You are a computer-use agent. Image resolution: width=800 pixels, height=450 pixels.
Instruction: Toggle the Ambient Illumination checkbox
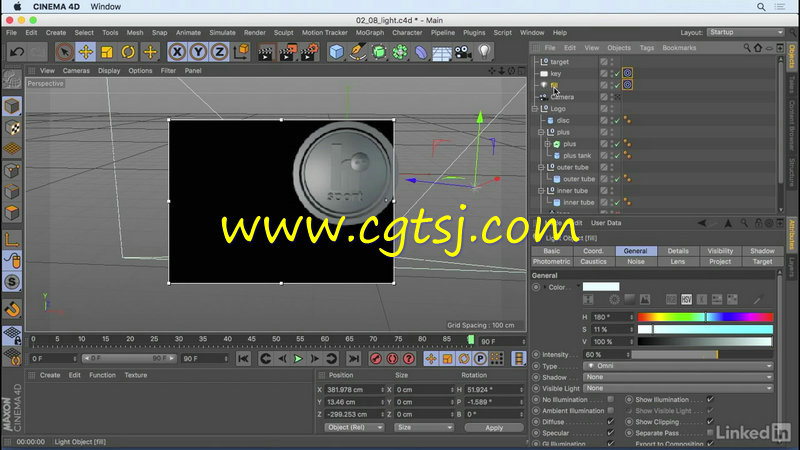pos(611,411)
